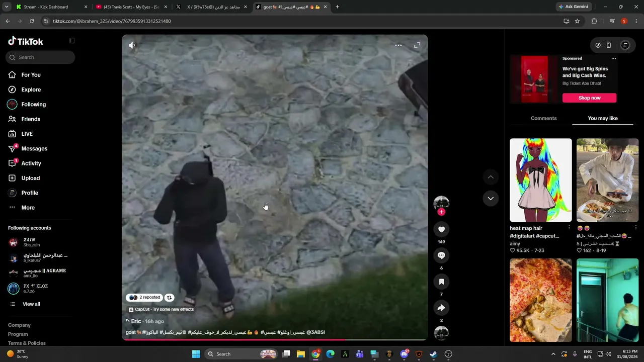Switch to the 'You may like' tab
This screenshot has height=362, width=644.
coord(603,118)
